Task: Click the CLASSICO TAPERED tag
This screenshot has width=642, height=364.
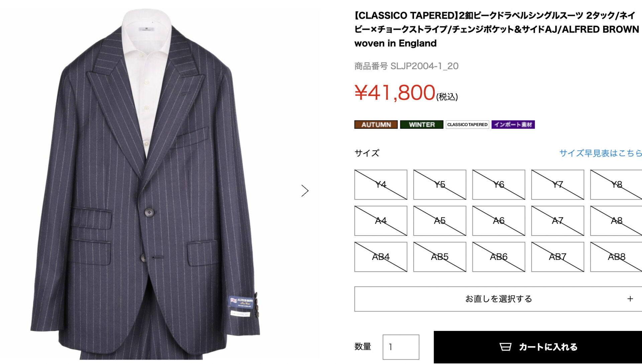Action: [467, 125]
